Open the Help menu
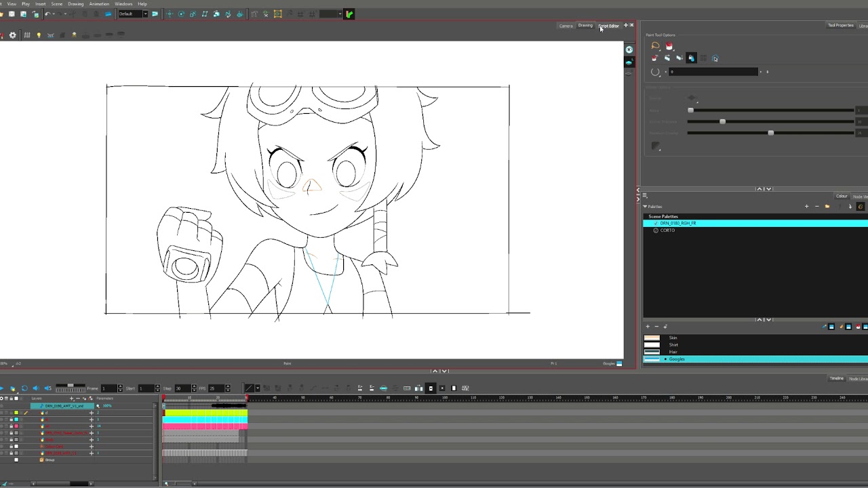 click(142, 4)
